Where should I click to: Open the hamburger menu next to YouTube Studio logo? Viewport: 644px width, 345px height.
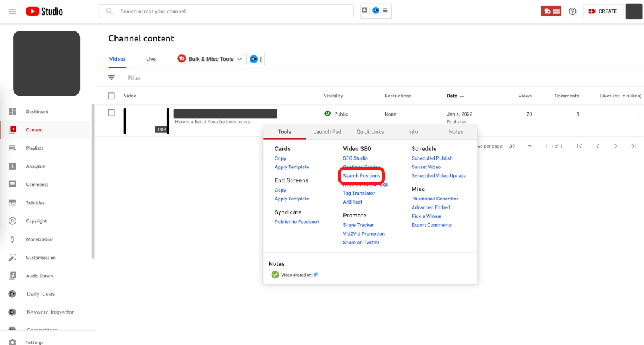coord(13,11)
